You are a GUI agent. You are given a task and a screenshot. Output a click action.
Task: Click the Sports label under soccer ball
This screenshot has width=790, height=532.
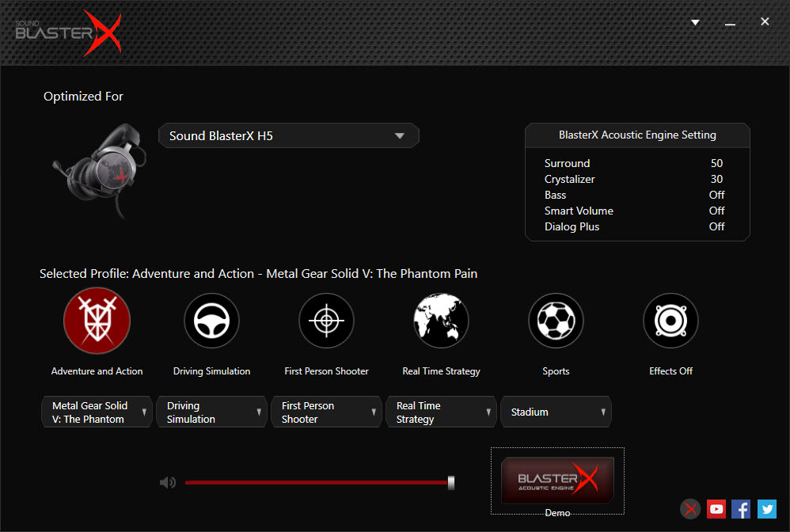tap(556, 371)
